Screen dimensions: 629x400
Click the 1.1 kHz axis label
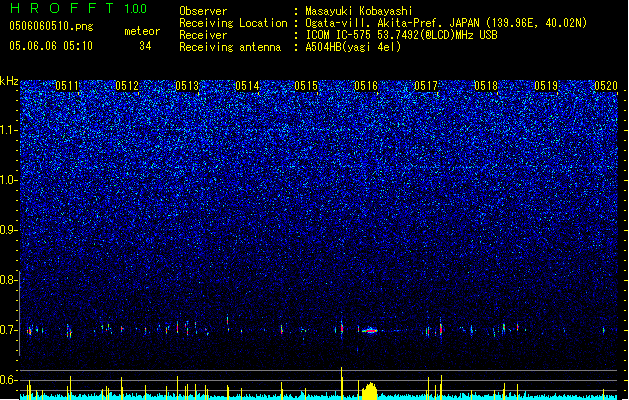9,130
